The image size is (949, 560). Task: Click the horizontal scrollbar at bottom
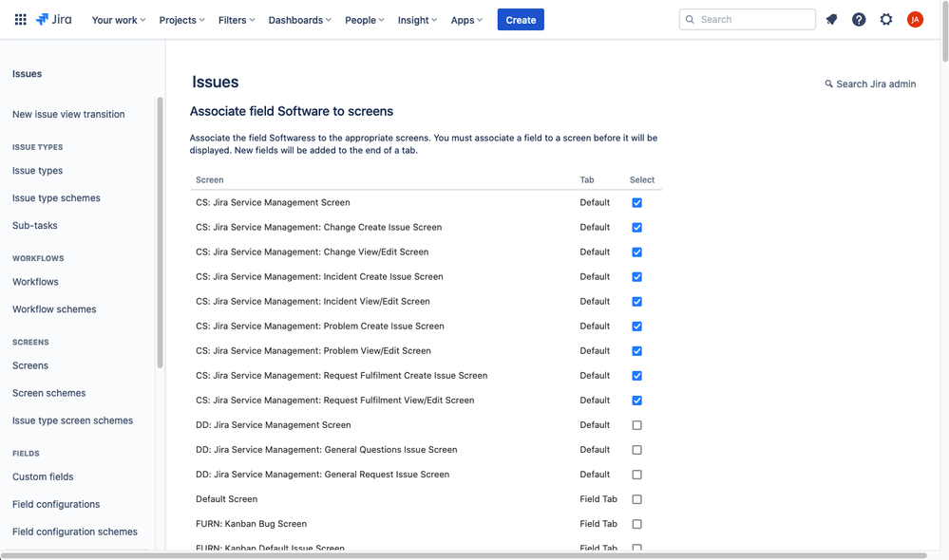pos(464,555)
